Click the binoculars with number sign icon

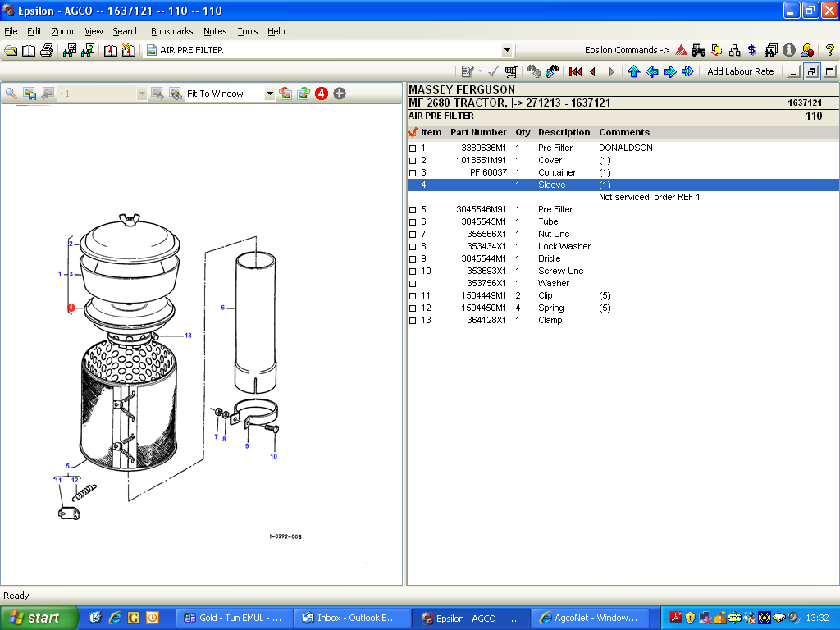tap(69, 50)
